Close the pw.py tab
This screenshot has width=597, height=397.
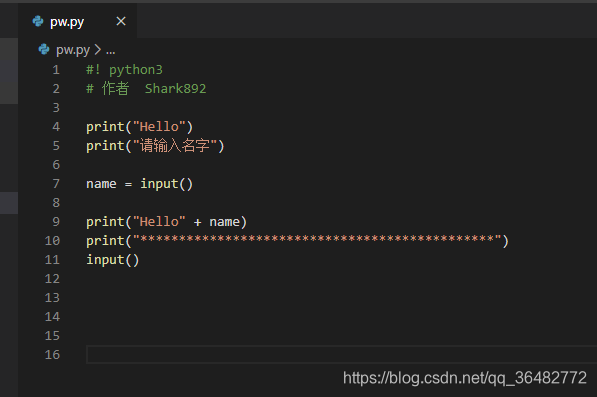point(121,21)
